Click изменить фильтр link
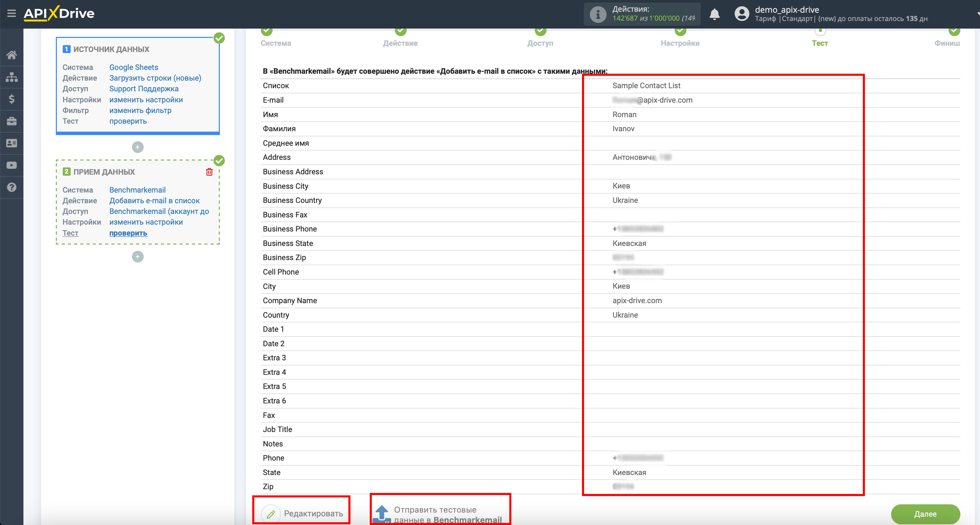Viewport: 980px width, 525px height. coord(140,110)
